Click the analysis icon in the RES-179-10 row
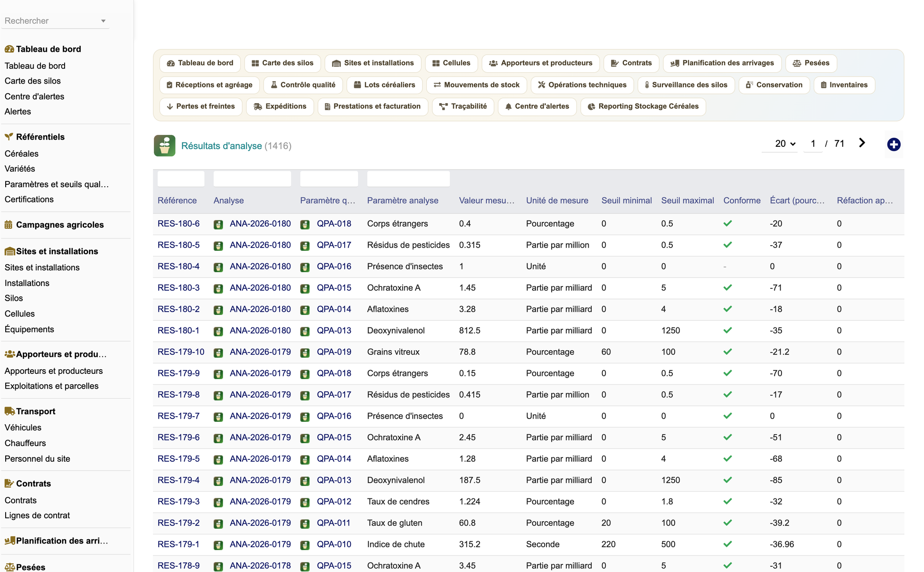924x572 pixels. pos(218,353)
